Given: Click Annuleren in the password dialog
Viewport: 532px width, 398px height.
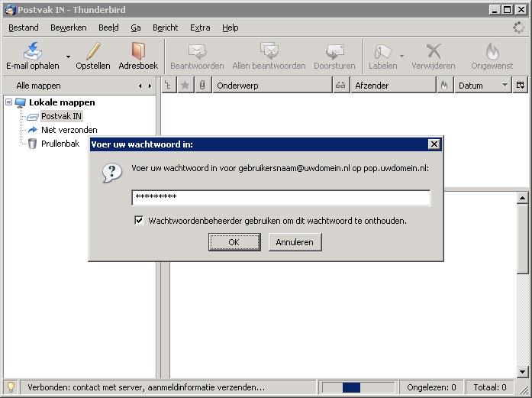Looking at the screenshot, I should [295, 242].
